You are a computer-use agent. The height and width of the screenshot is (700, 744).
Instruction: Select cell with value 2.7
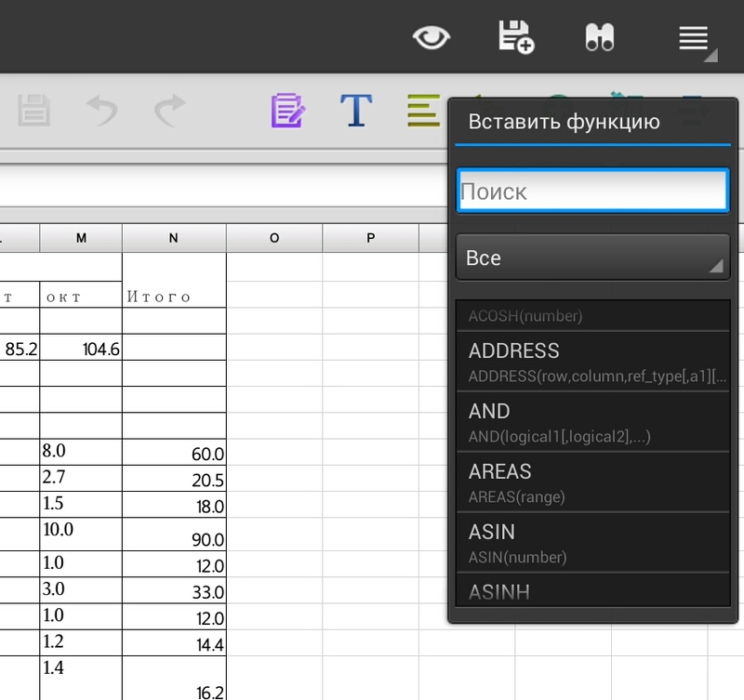(81, 478)
